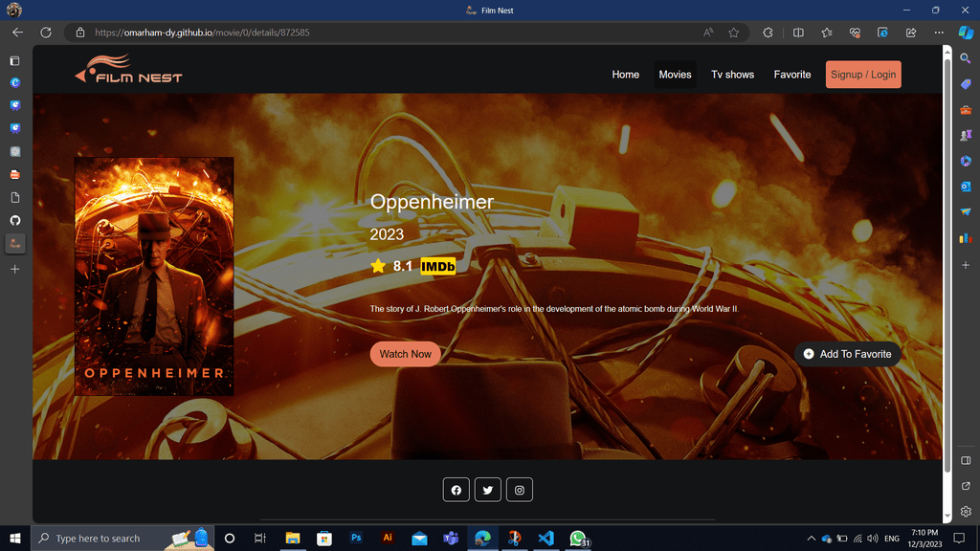Click the Film Nest logo
This screenshot has width=980, height=551.
(129, 69)
